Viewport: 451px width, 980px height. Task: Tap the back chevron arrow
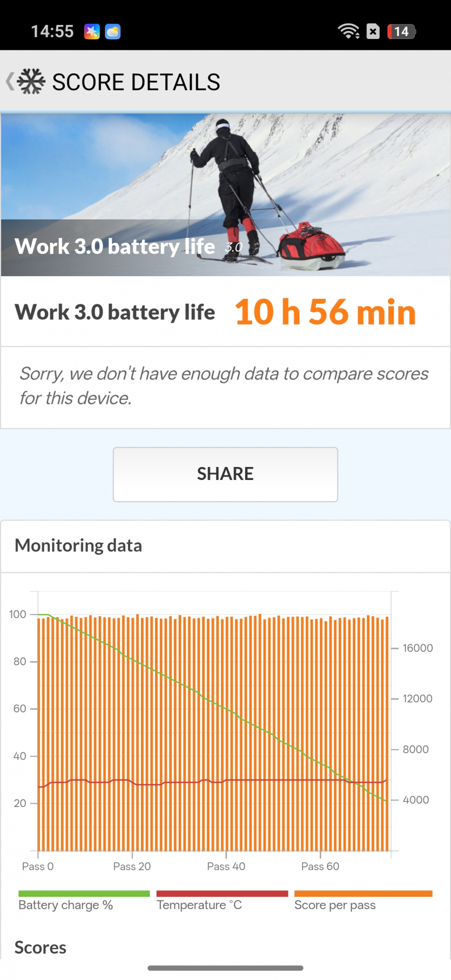click(x=9, y=82)
